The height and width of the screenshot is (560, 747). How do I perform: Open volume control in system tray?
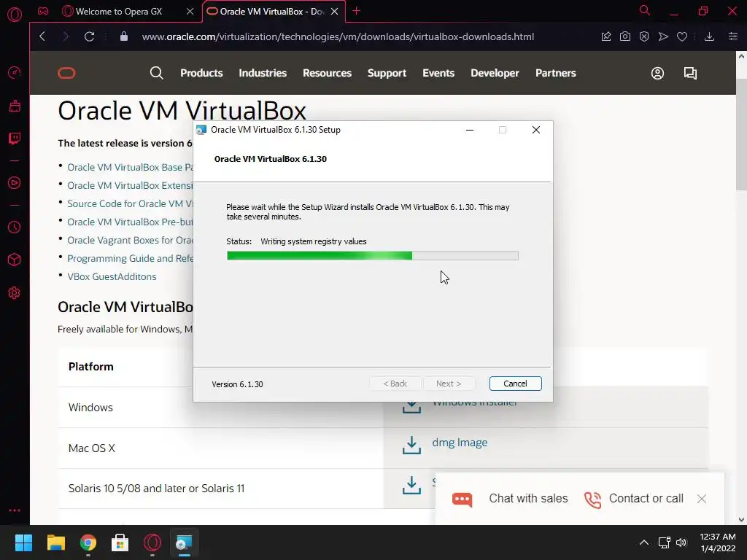pos(681,542)
